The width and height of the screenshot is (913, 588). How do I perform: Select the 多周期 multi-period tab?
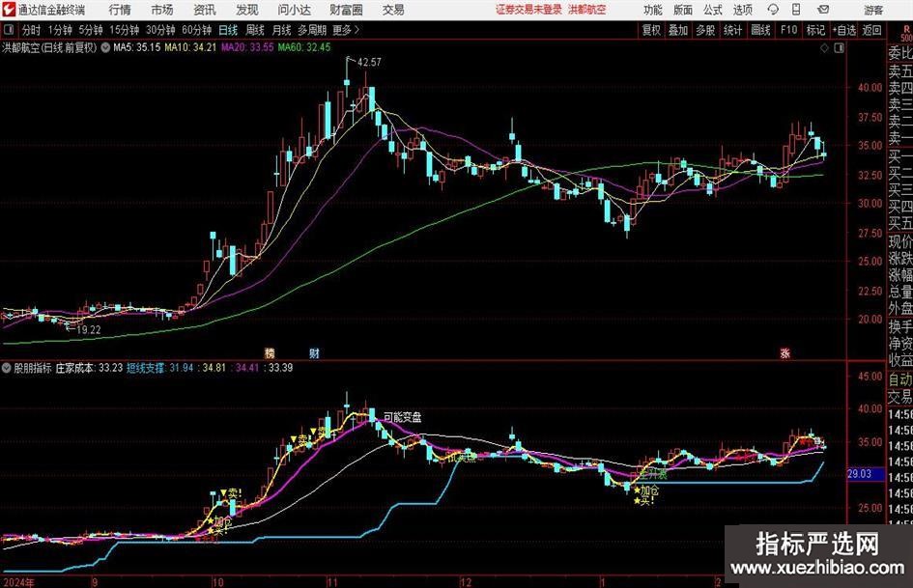(x=312, y=30)
